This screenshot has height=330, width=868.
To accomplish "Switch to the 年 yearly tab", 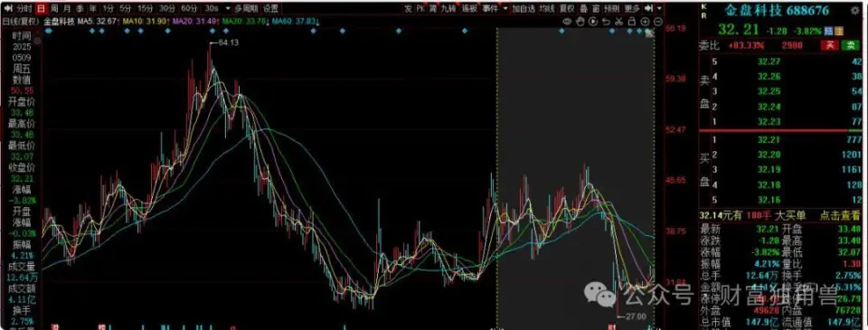I will click(x=93, y=8).
